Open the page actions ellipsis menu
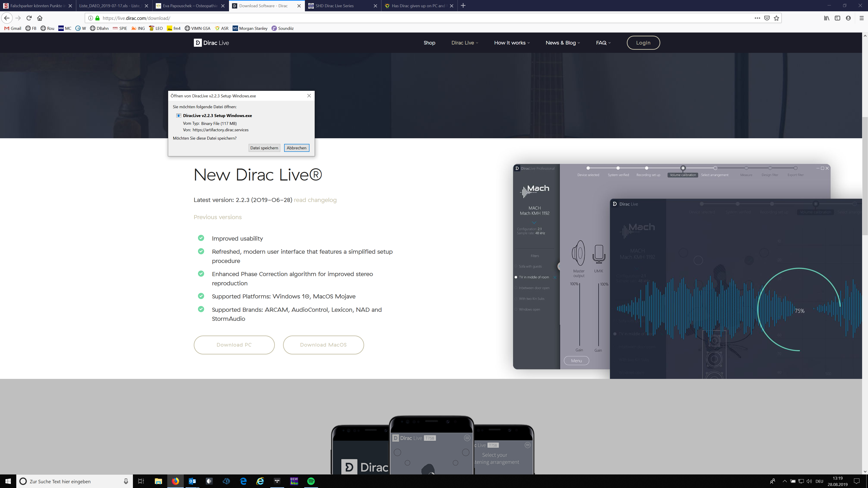The width and height of the screenshot is (868, 488). [x=757, y=18]
